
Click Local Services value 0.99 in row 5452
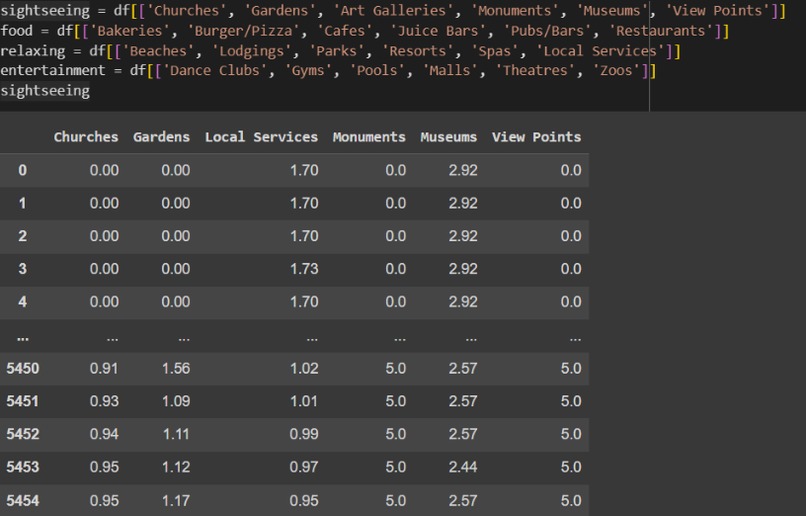[x=304, y=434]
